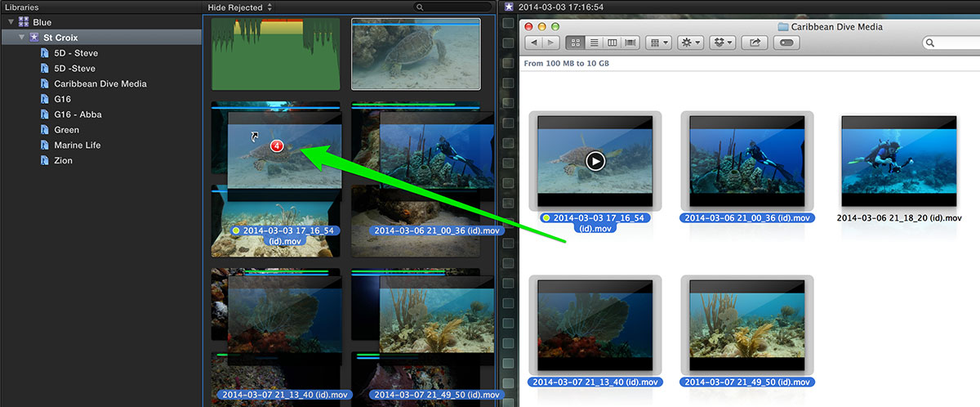
Task: Open the Finder Action gear menu
Action: 690,42
